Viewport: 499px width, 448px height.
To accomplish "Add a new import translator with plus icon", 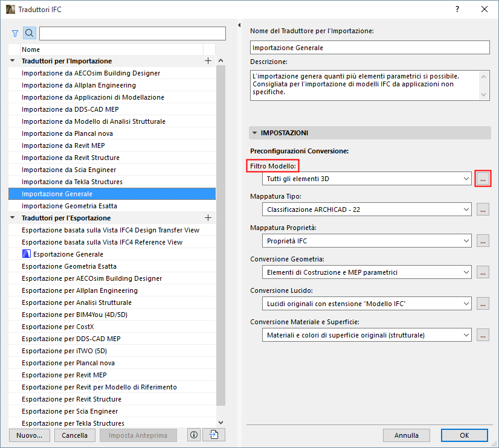I will 208,61.
